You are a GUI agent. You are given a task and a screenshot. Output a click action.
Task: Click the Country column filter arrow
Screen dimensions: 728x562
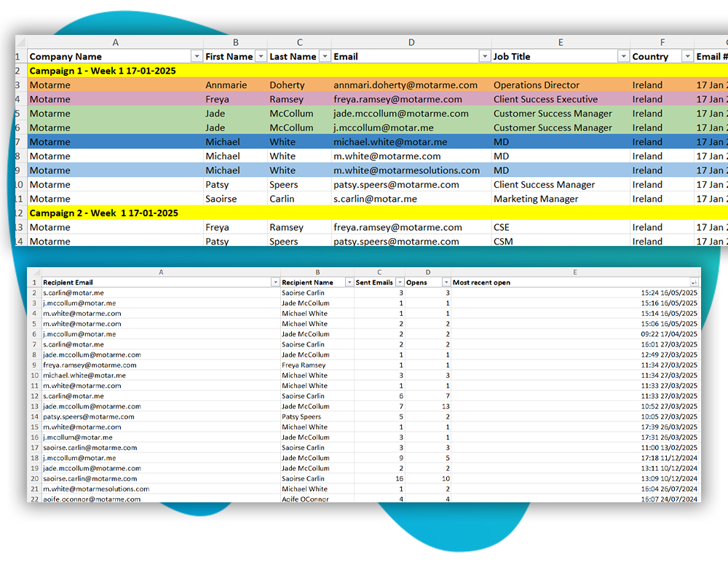pos(687,57)
